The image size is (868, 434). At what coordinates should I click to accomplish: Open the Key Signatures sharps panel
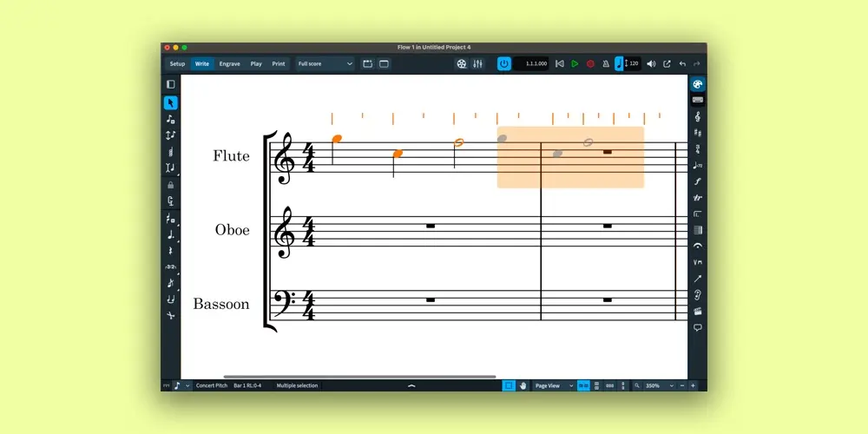pos(698,133)
